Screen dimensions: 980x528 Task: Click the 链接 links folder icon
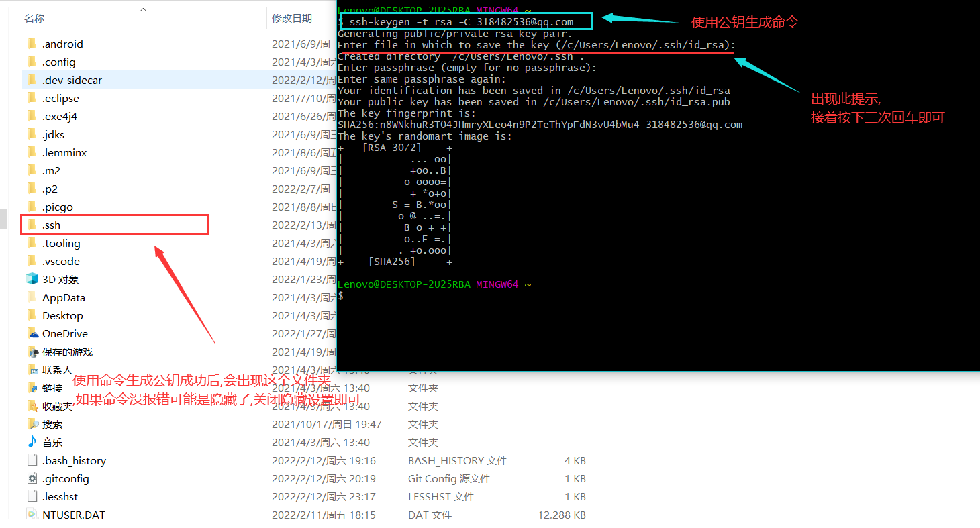tap(32, 388)
